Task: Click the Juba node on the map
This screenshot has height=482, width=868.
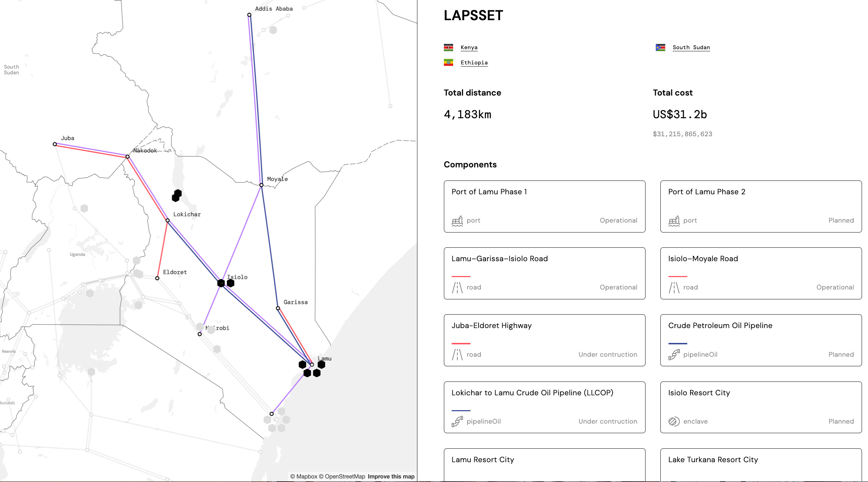Action: (x=55, y=144)
